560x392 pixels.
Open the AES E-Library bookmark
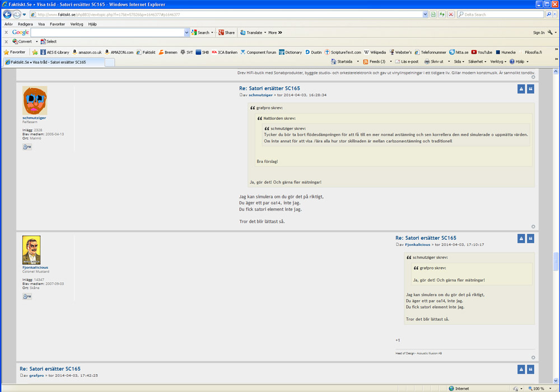click(55, 52)
